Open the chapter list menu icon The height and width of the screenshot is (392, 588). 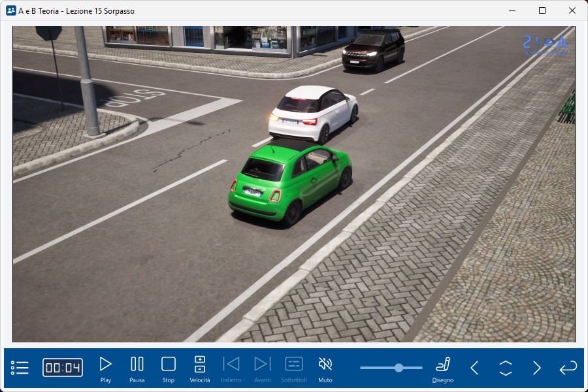(20, 368)
